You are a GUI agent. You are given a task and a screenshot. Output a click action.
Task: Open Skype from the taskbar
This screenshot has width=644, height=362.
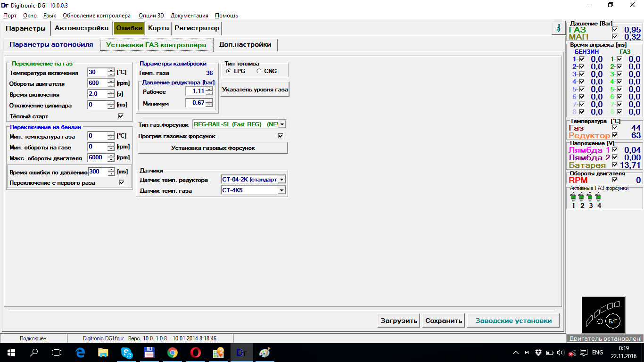click(126, 352)
